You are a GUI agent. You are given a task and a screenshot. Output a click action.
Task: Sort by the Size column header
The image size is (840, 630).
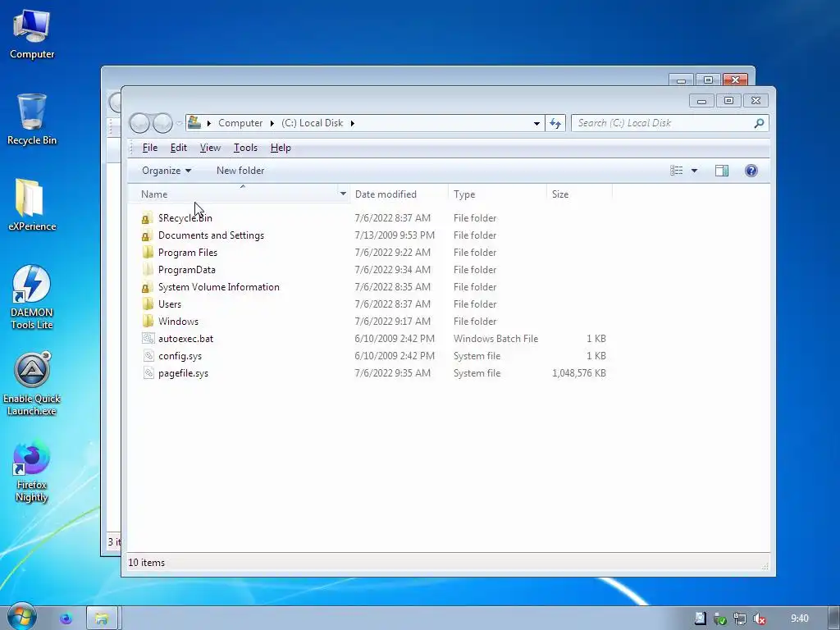point(579,194)
